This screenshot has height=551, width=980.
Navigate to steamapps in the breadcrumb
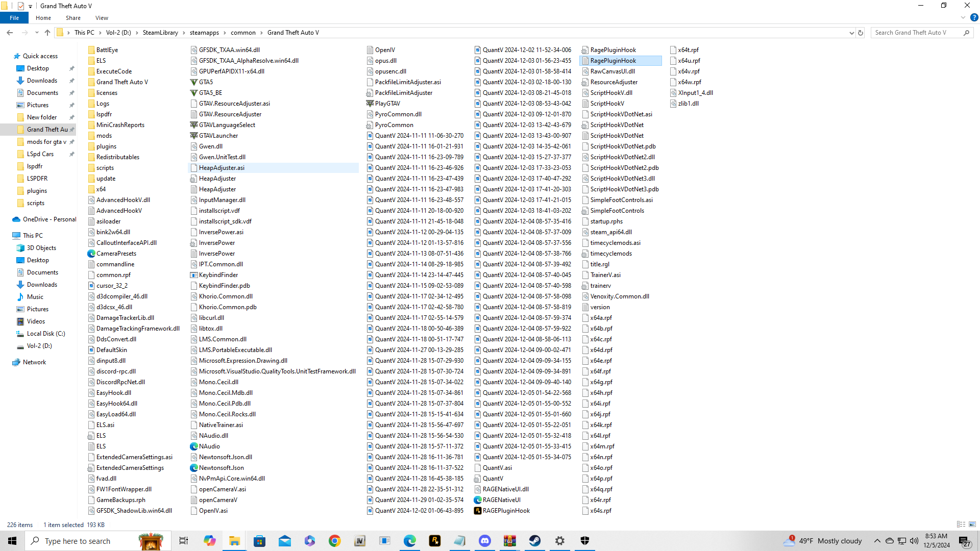point(204,33)
